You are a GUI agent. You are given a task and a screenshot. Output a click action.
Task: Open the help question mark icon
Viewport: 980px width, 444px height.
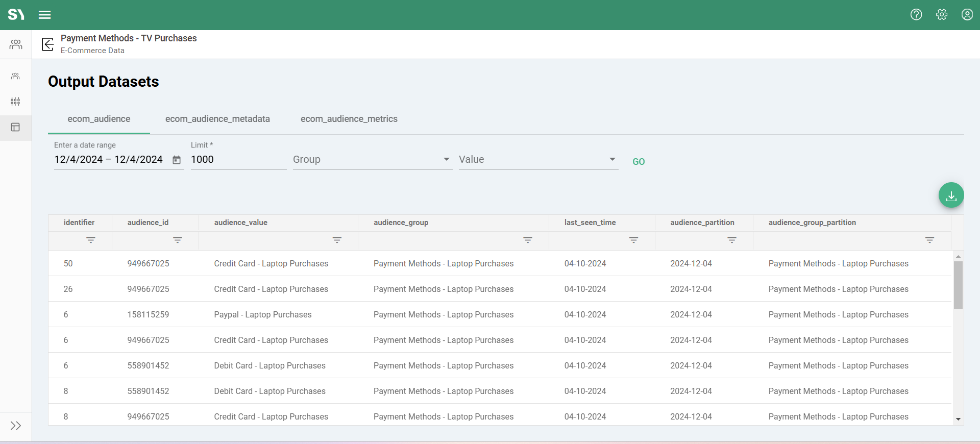tap(916, 15)
